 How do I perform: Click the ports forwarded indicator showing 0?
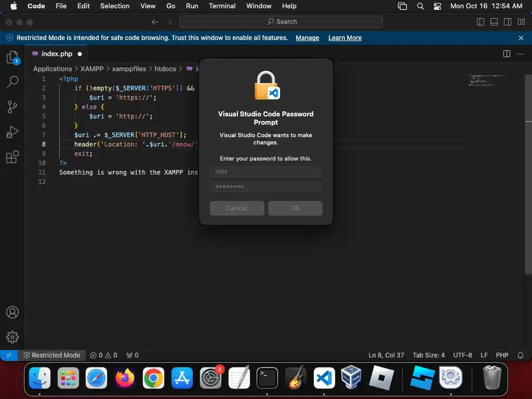132,355
